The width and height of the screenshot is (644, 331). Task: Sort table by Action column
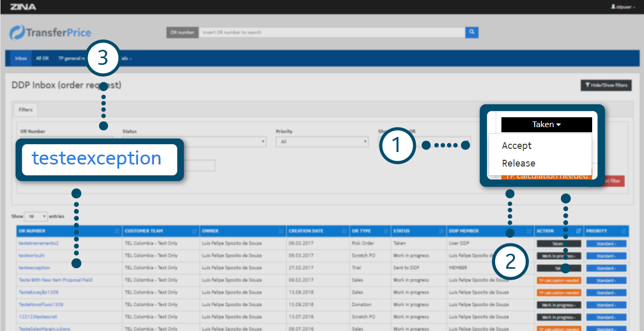tap(559, 231)
